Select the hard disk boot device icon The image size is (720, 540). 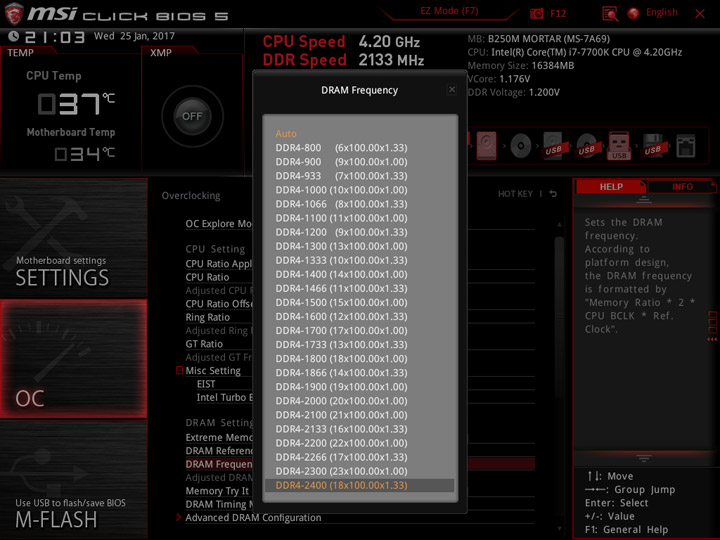point(486,146)
